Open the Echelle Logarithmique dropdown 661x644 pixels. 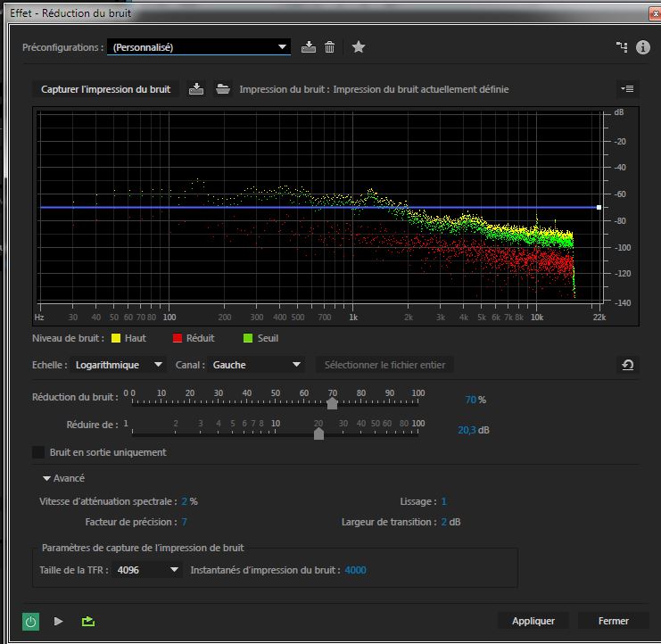(x=120, y=365)
